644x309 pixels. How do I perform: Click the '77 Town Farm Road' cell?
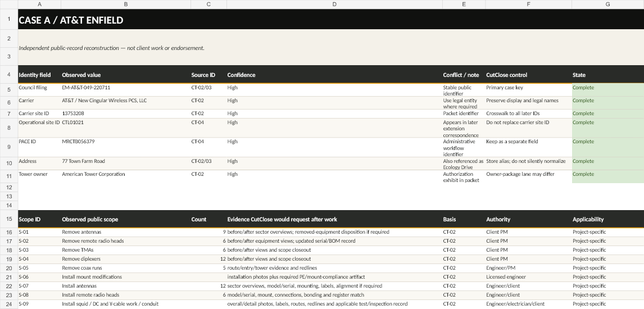tap(126, 163)
